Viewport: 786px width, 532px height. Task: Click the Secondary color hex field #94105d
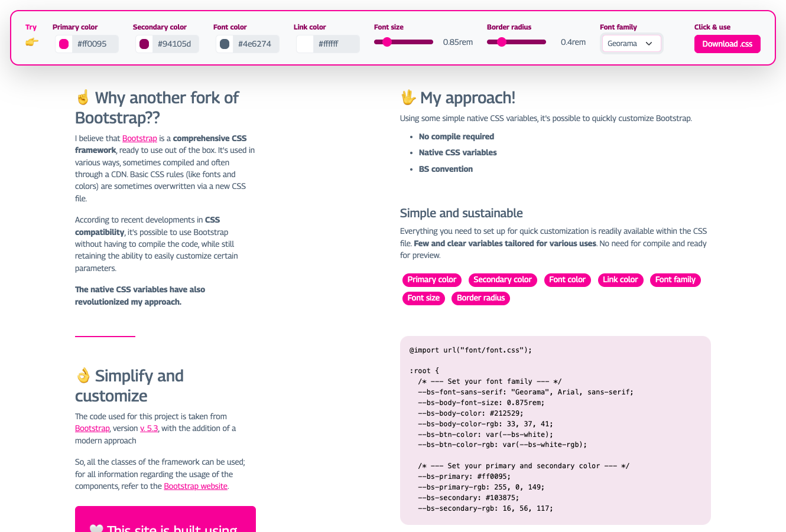pos(176,44)
